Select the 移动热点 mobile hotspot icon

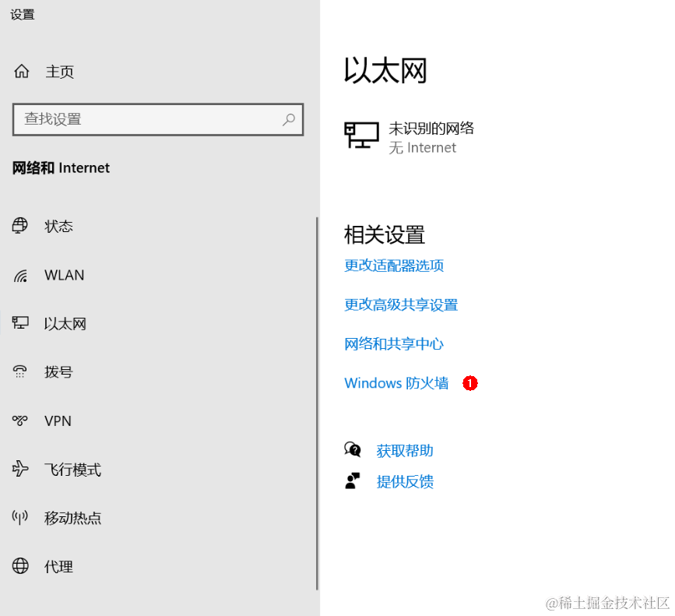19,518
